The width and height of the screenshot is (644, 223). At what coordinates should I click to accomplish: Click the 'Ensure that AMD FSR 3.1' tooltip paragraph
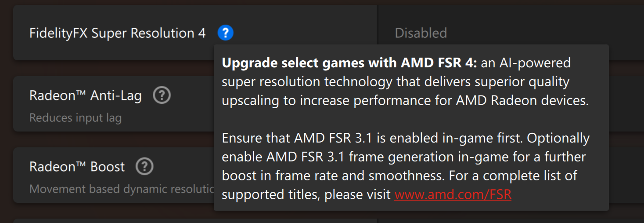point(406,166)
